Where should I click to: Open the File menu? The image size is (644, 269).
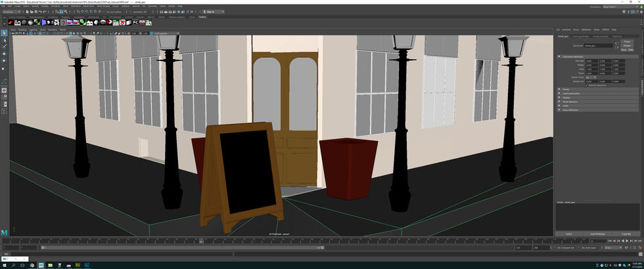[3, 7]
